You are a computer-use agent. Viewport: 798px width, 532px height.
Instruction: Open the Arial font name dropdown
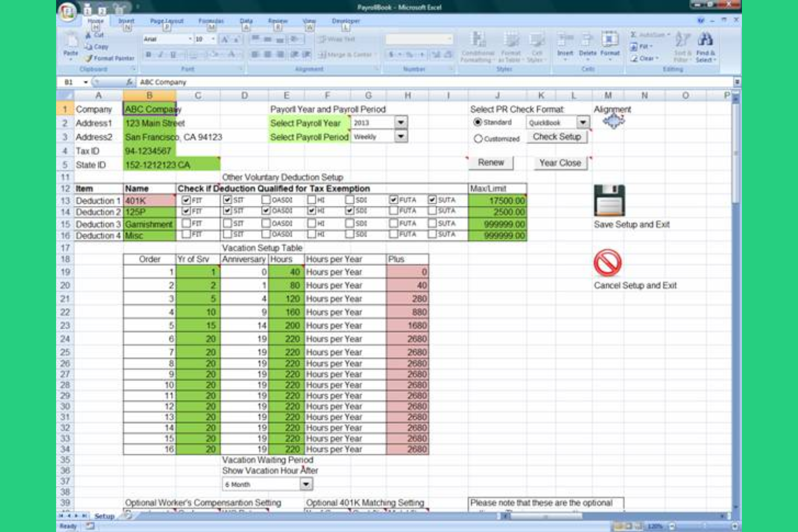[190, 39]
